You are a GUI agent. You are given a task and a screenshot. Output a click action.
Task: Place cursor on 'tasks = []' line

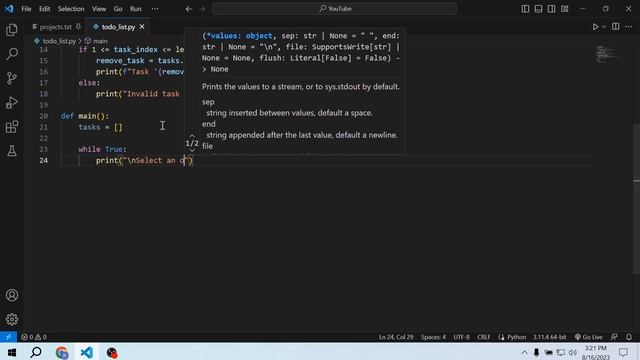click(100, 127)
